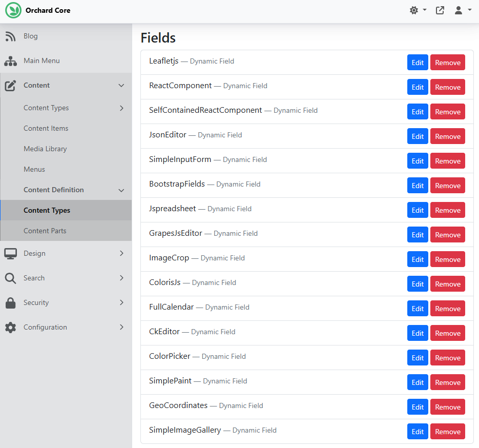Edit the ColorisJs field

pyautogui.click(x=418, y=284)
